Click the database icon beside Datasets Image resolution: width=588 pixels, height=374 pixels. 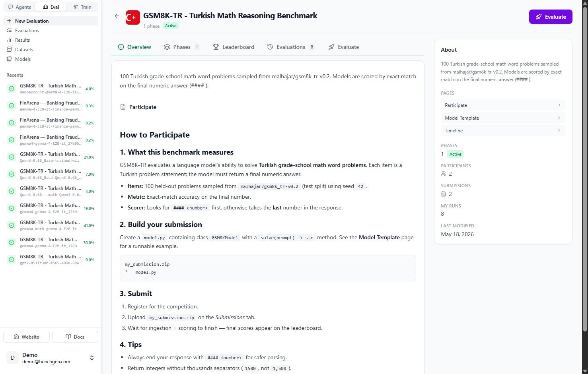click(9, 50)
